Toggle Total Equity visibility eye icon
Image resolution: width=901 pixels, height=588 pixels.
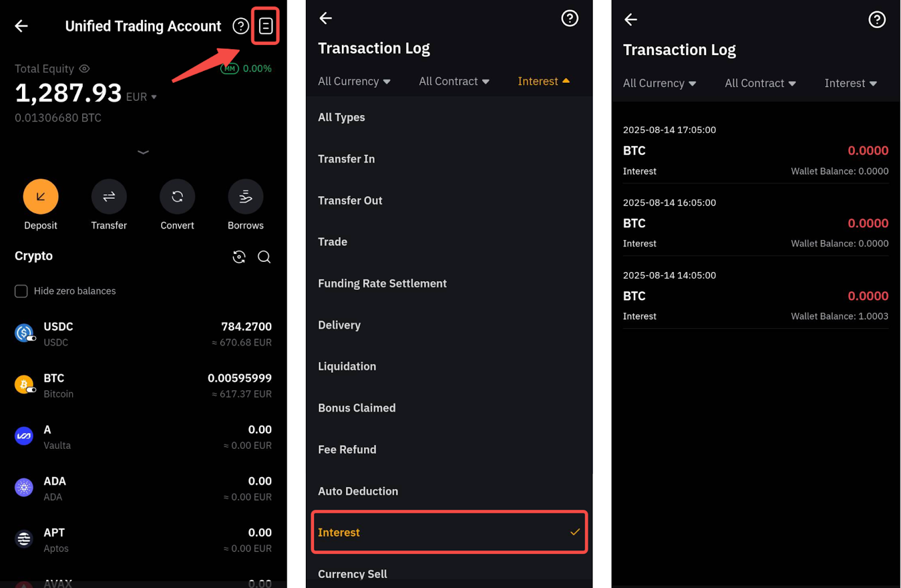84,69
